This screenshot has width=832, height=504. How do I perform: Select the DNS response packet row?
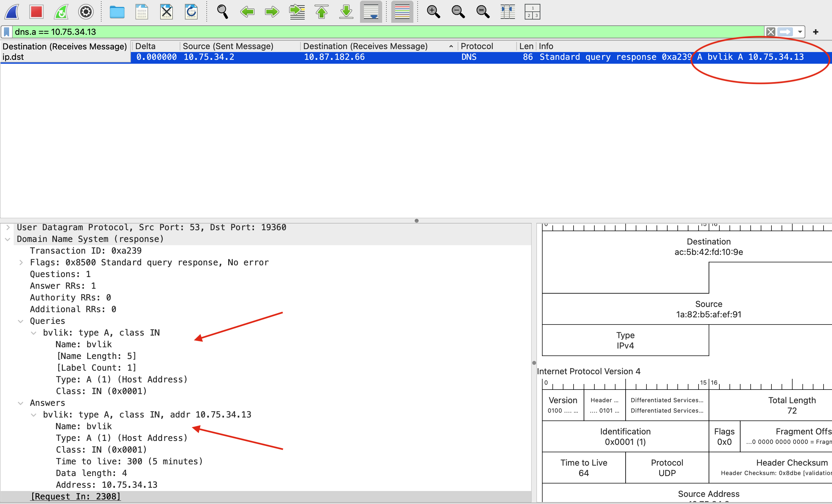click(x=405, y=57)
